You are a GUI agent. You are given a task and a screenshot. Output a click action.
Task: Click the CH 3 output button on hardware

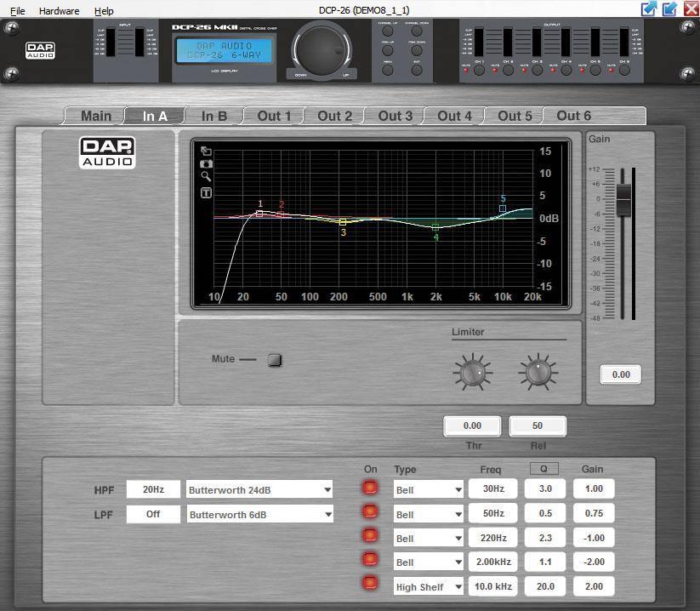click(537, 70)
